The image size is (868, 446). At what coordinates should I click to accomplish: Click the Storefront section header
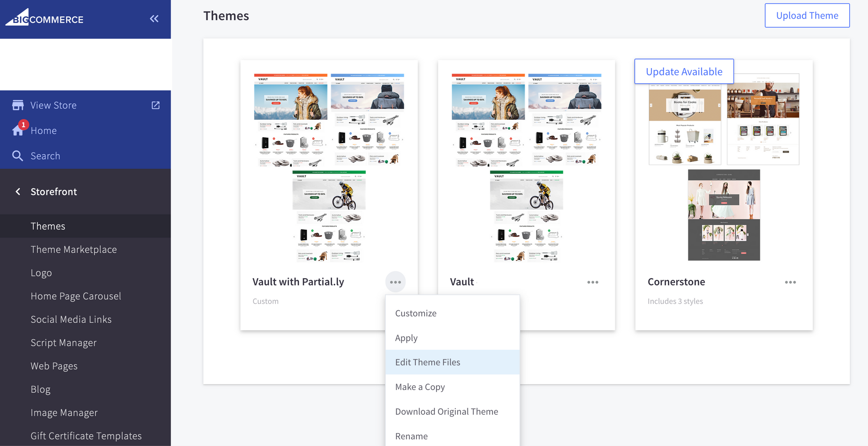click(x=54, y=192)
